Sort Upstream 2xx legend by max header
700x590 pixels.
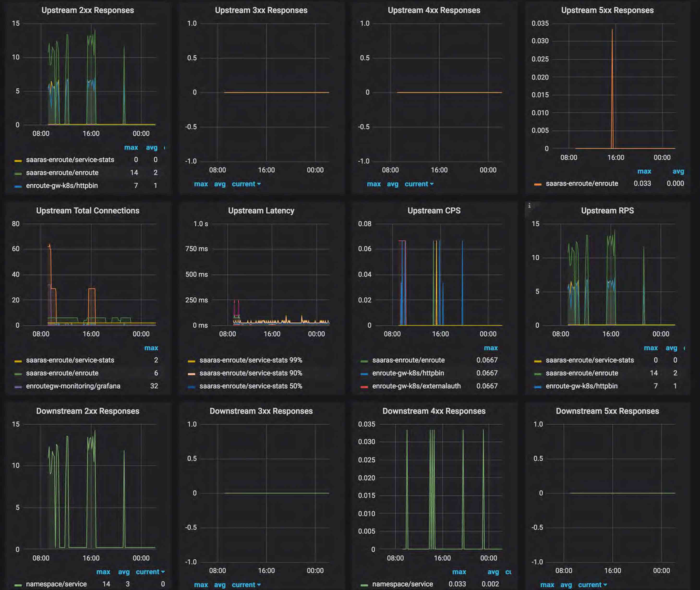(x=131, y=147)
